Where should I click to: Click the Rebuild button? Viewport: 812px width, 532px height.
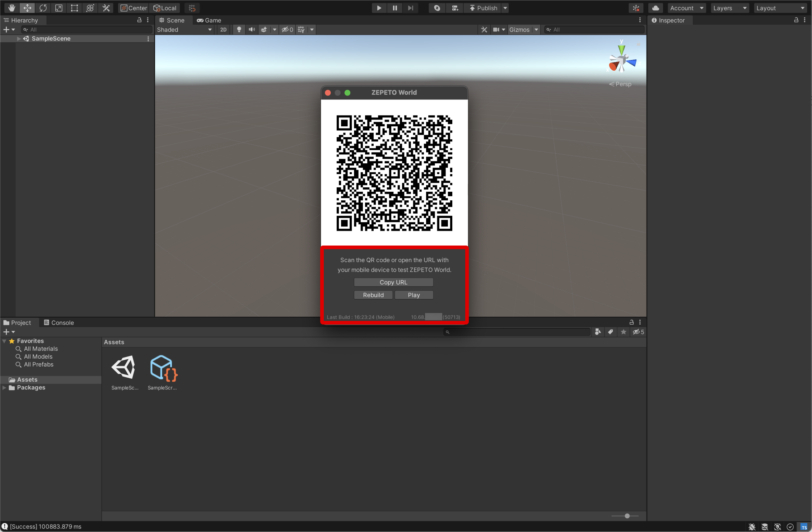click(x=373, y=295)
